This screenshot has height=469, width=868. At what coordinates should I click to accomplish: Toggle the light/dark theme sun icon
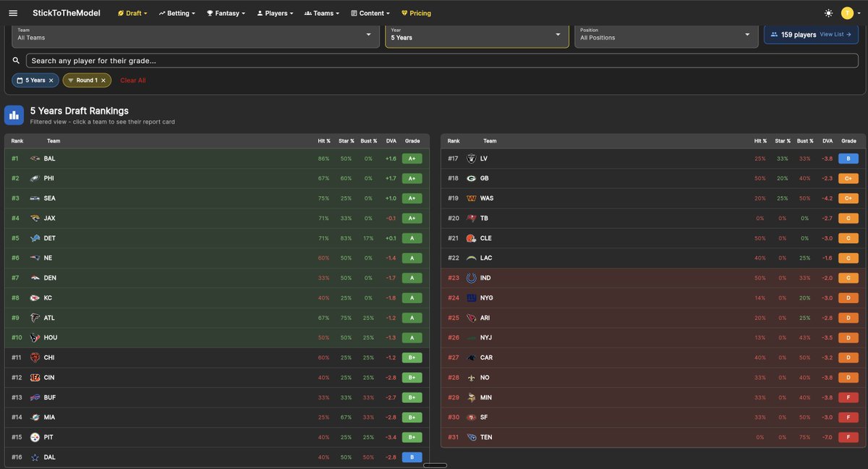[x=828, y=13]
